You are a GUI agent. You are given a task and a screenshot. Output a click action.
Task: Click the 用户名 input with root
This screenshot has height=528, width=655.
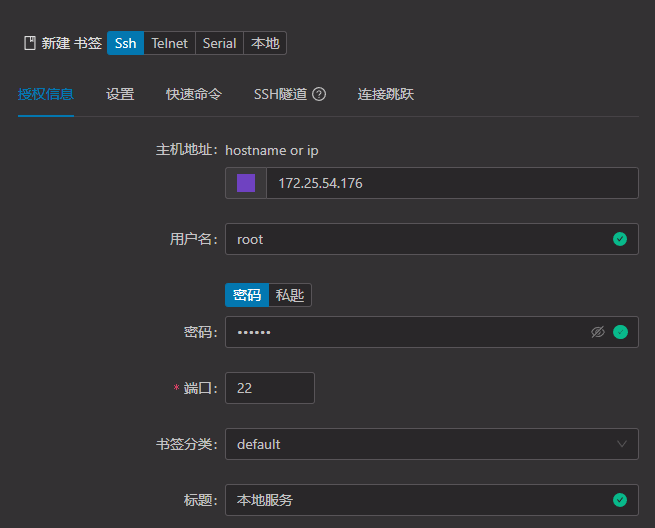click(x=415, y=239)
